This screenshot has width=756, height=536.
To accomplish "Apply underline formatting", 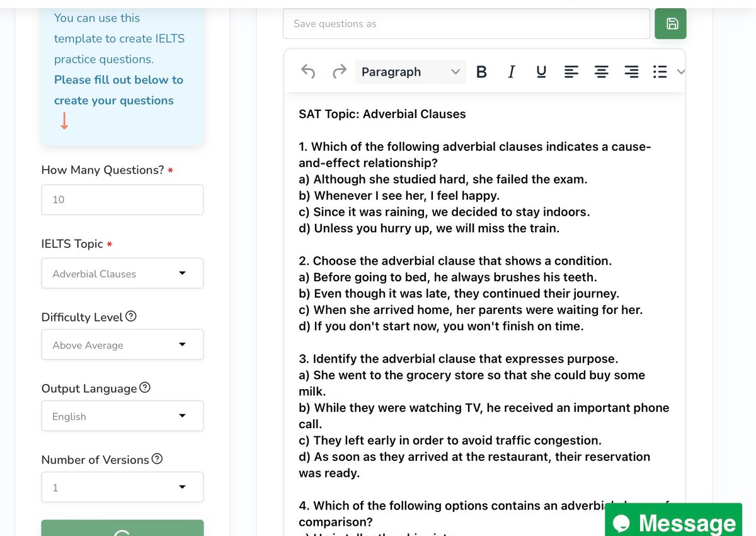I will [x=541, y=72].
